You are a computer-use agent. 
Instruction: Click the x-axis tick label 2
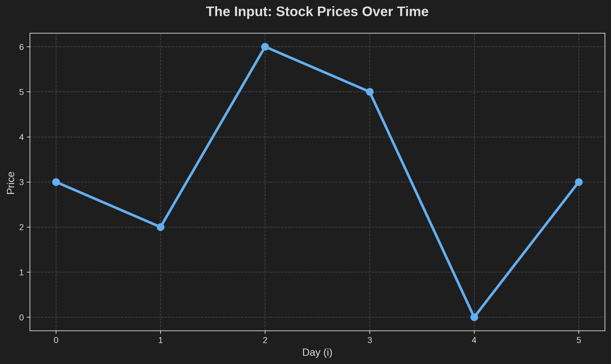click(x=265, y=340)
